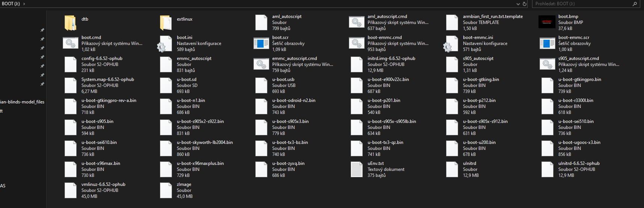Expand the address bar history dropdown
This screenshot has height=208, width=644.
point(518,4)
